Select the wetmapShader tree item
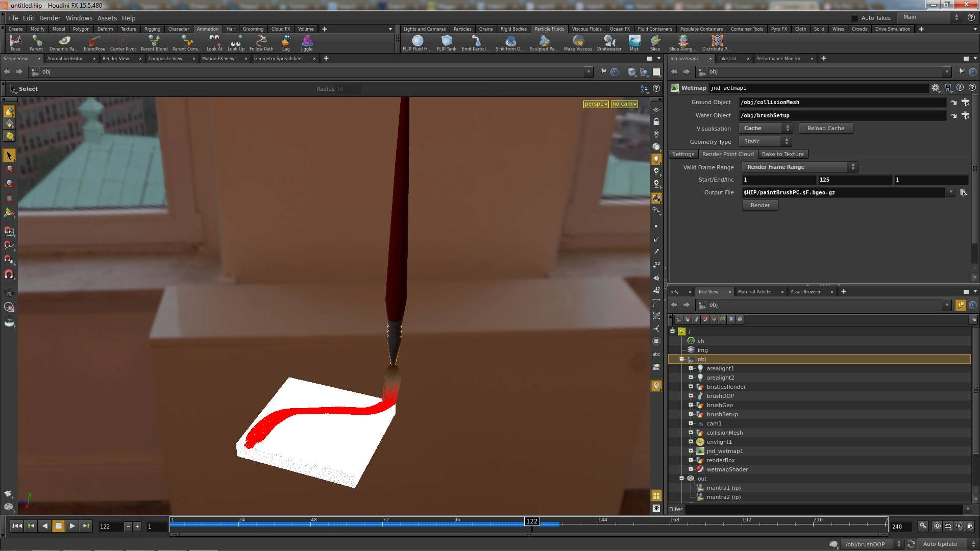This screenshot has height=551, width=980. [727, 469]
